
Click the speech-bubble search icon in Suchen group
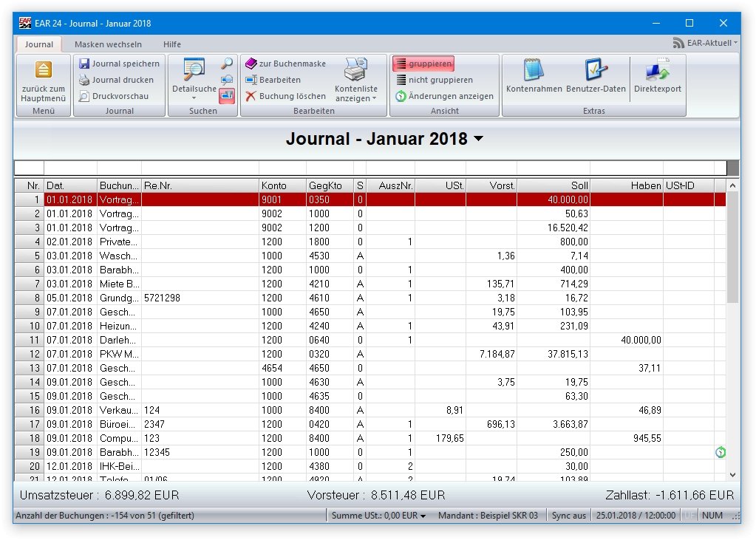pyautogui.click(x=227, y=80)
